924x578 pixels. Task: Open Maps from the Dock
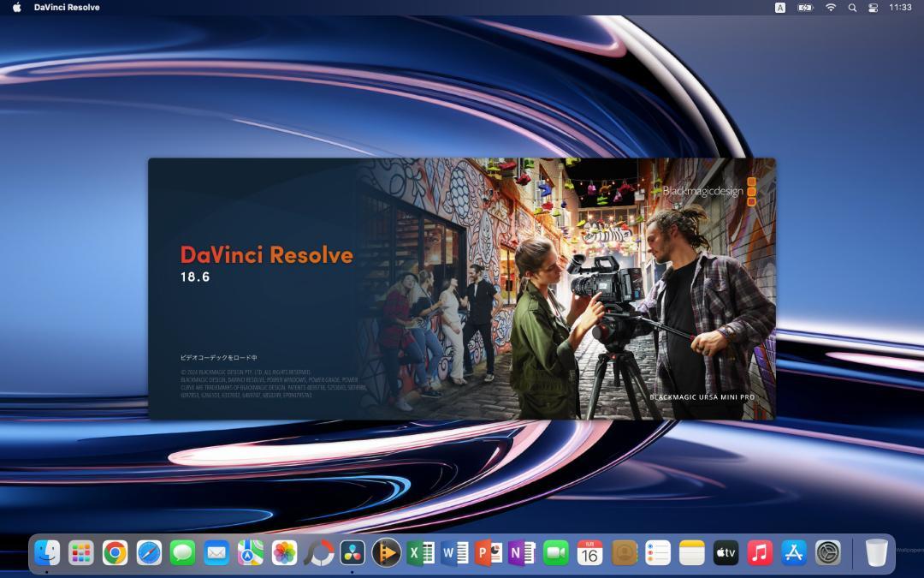point(251,553)
